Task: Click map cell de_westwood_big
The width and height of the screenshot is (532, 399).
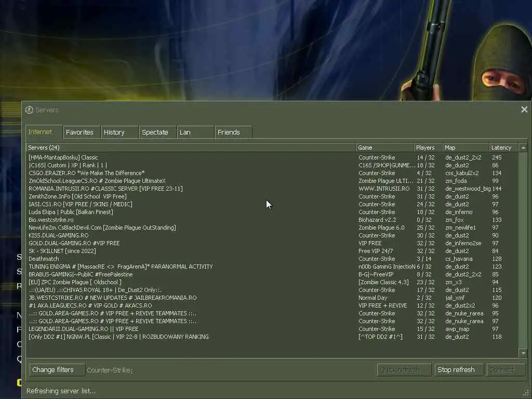Action: (468, 189)
